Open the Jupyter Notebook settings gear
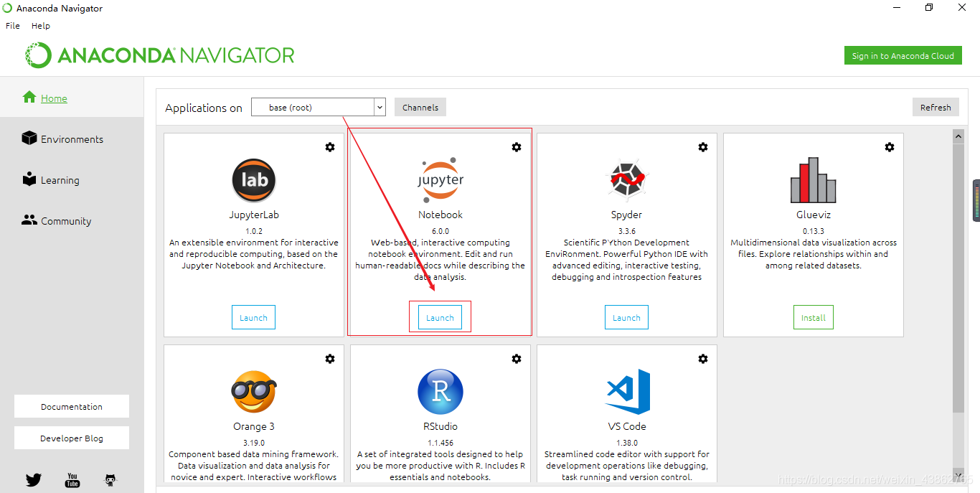This screenshot has height=493, width=980. 517,147
